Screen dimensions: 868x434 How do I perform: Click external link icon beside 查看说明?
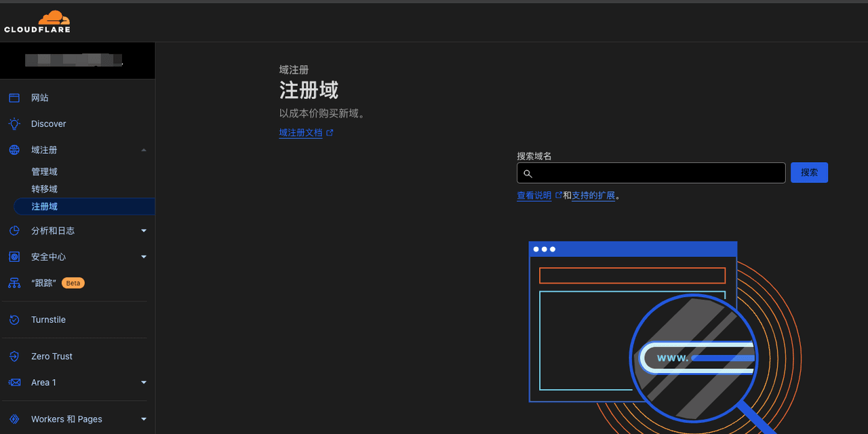click(x=559, y=195)
